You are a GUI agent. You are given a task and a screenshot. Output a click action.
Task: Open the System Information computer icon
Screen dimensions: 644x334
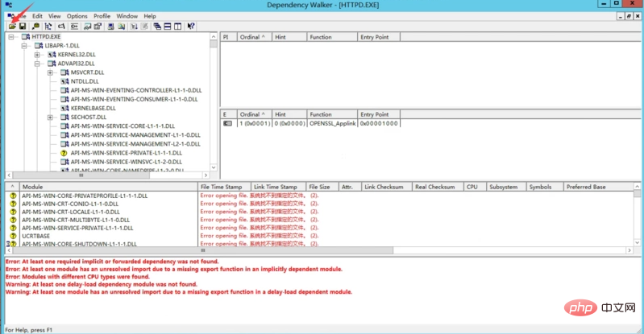111,27
